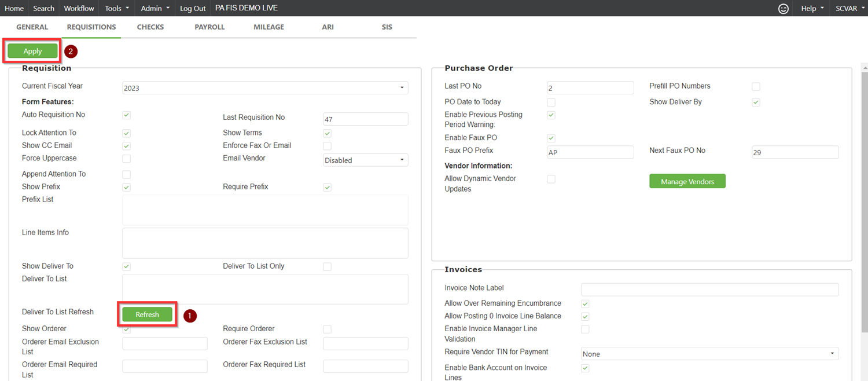Screen dimensions: 868x381
Task: Click the Apply button
Action: (x=32, y=51)
